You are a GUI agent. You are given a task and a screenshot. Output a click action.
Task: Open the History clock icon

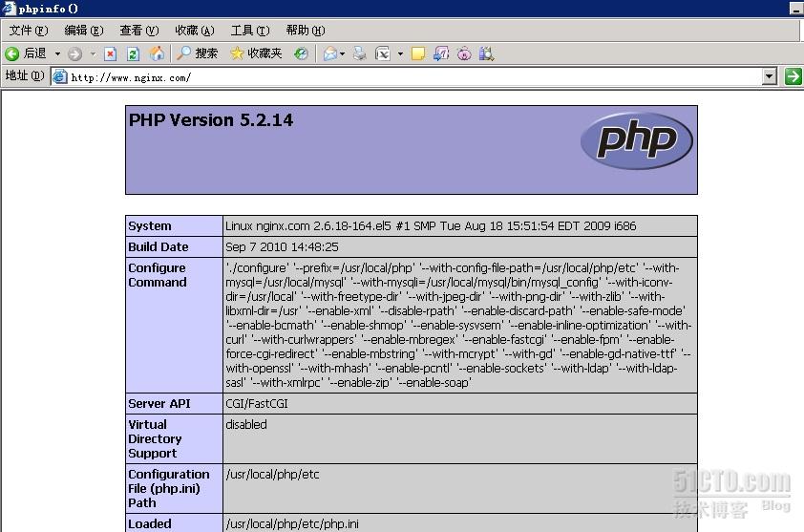tap(301, 53)
